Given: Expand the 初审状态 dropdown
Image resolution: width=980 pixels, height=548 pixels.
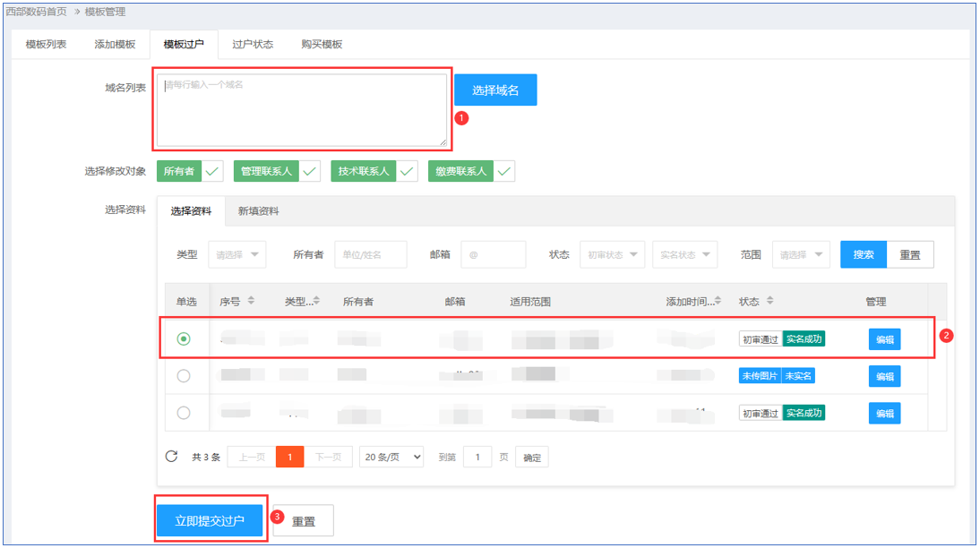Looking at the screenshot, I should tap(612, 254).
